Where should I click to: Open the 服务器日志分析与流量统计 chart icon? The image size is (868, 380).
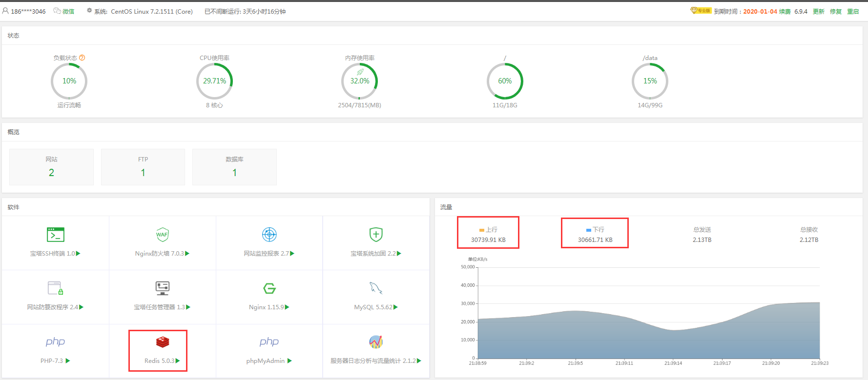pos(376,342)
